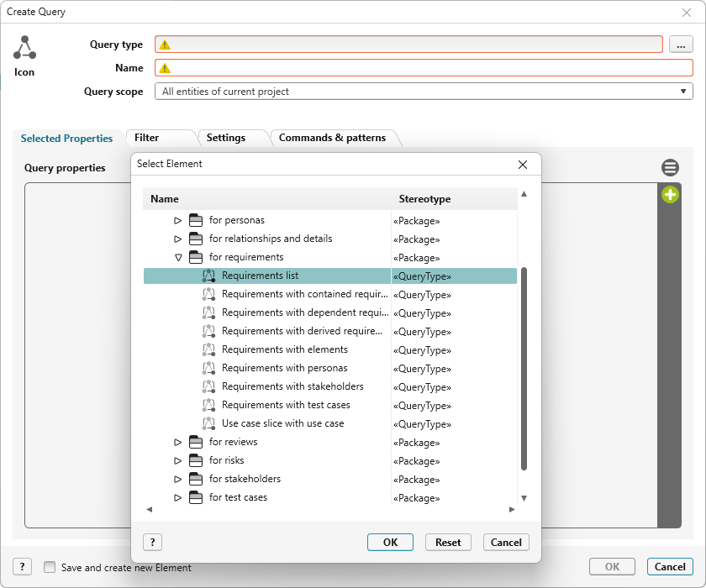The height and width of the screenshot is (588, 706).
Task: Click the grayed OK in Create Query window
Action: pyautogui.click(x=613, y=566)
